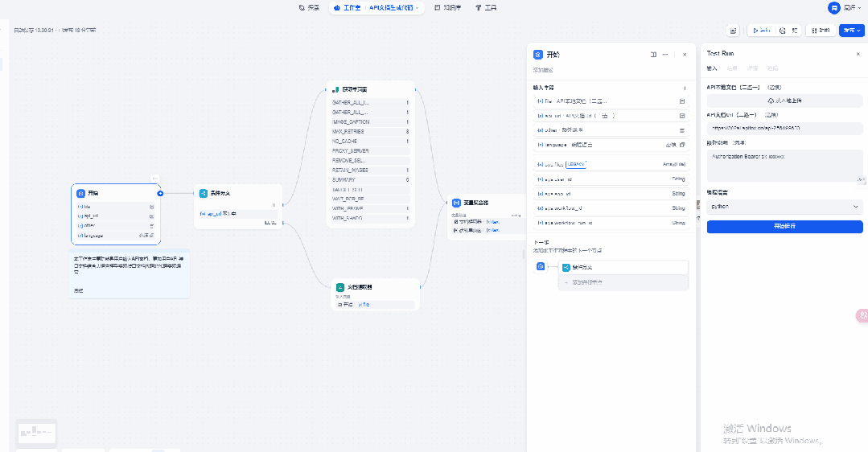Open the Knowledge tab in the top navigation
This screenshot has height=452, width=868.
click(x=448, y=7)
